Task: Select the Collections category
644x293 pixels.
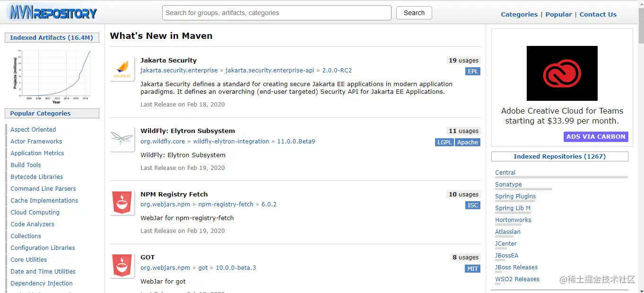Action: [26, 236]
